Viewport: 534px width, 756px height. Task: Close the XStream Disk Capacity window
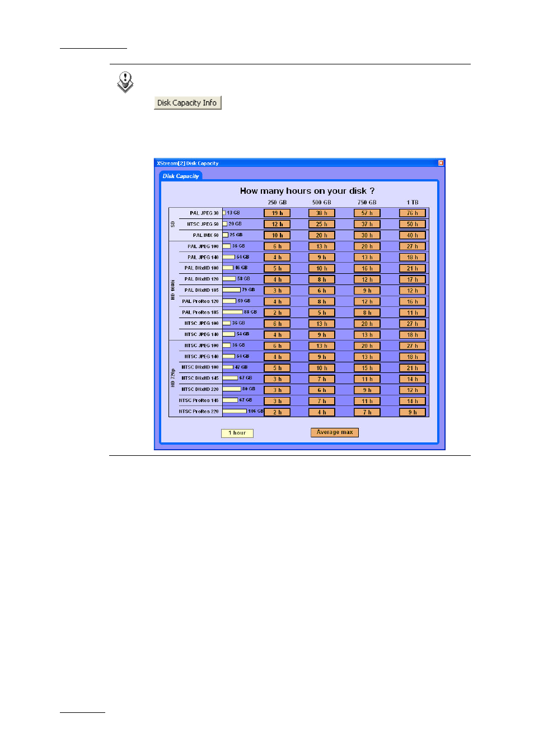tap(441, 163)
